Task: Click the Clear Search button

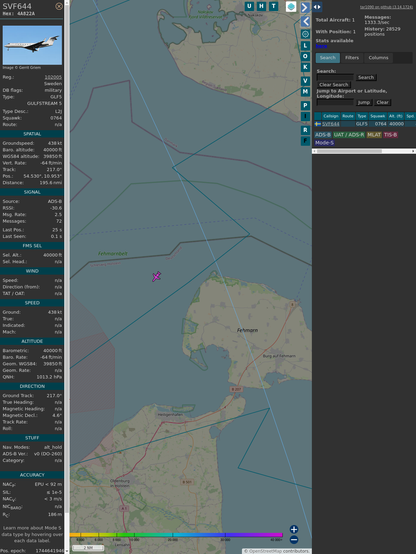Action: tap(334, 85)
